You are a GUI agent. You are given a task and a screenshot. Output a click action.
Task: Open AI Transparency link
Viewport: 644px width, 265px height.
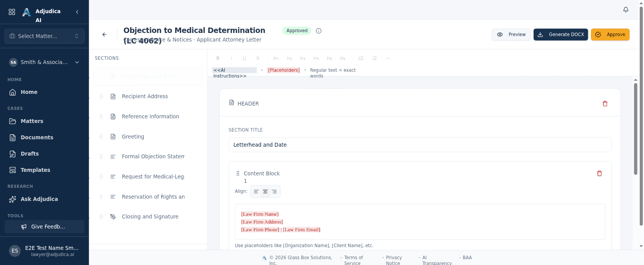click(x=437, y=260)
